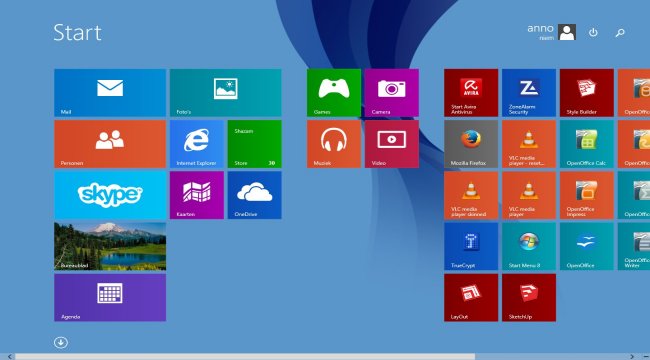Open the OneDrive tile
Image resolution: width=650 pixels, height=360 pixels.
click(x=255, y=195)
